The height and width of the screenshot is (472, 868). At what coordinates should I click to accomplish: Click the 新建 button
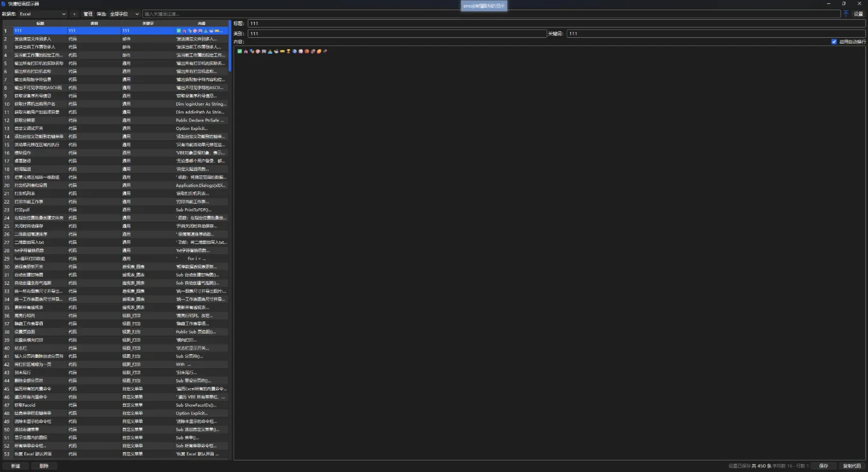(x=15, y=466)
